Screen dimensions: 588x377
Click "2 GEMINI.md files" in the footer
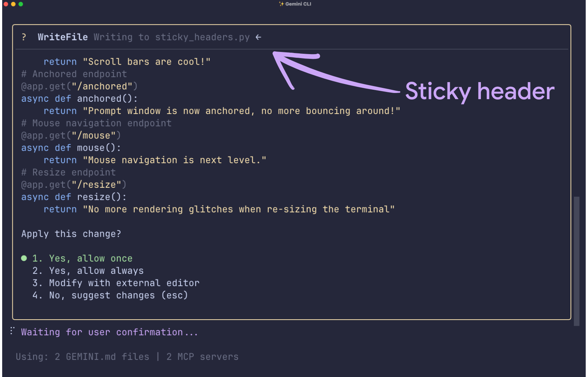(102, 357)
